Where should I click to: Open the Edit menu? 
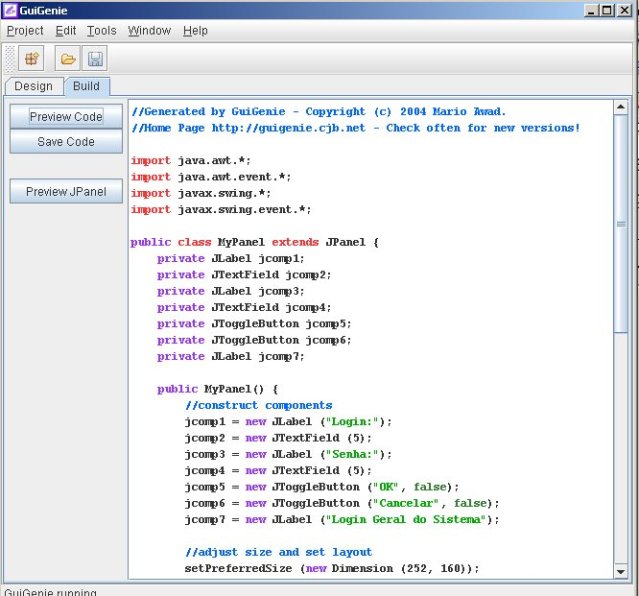(66, 31)
